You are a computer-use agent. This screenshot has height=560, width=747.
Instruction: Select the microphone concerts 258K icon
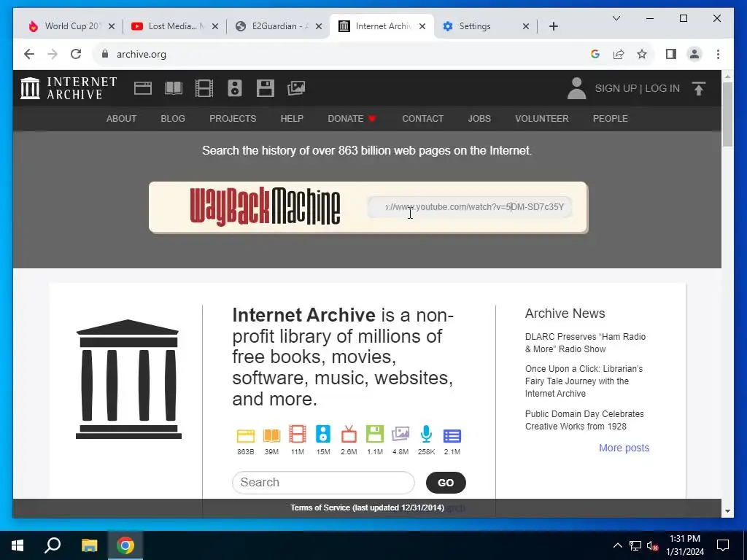[x=426, y=435]
